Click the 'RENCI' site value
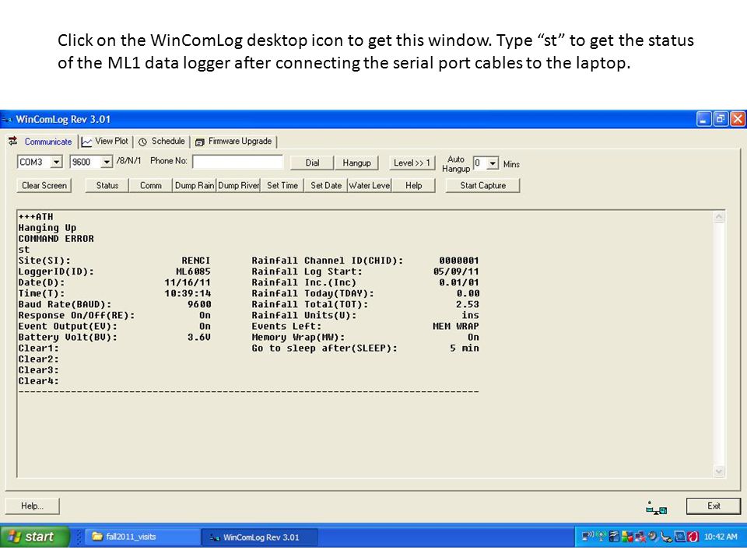The width and height of the screenshot is (747, 560). [x=196, y=261]
